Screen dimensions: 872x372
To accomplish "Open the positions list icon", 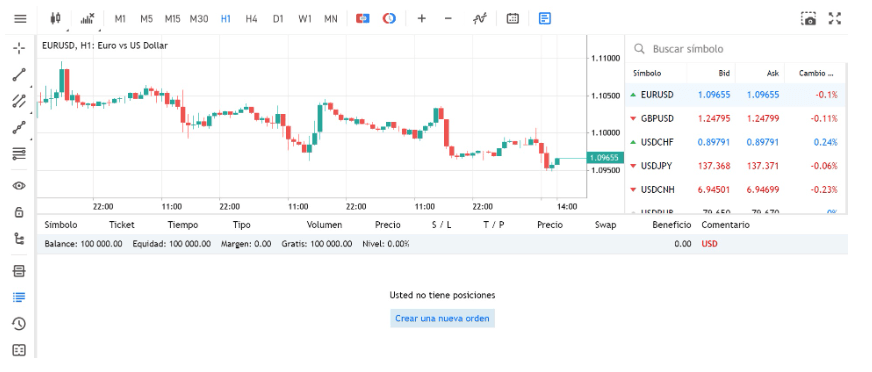I will pyautogui.click(x=19, y=297).
